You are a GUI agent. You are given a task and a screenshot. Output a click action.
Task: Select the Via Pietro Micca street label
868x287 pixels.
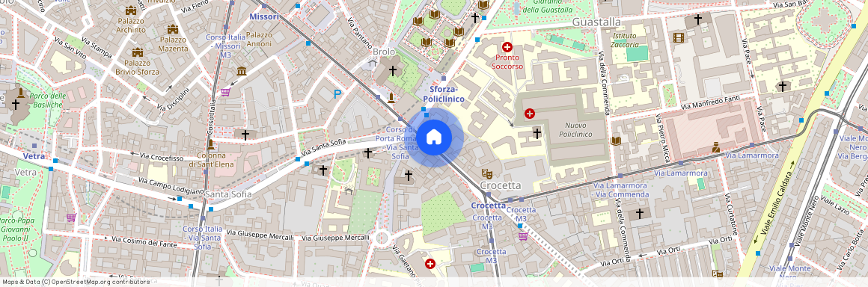tap(663, 138)
